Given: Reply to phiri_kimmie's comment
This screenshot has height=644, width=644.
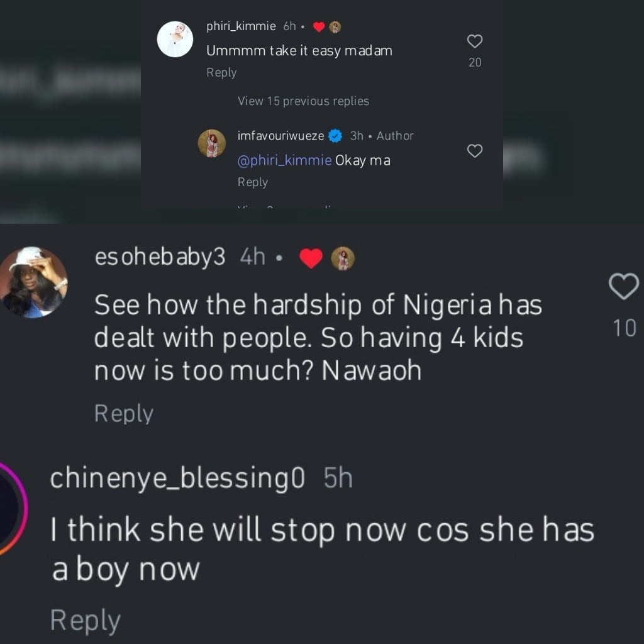Looking at the screenshot, I should [x=221, y=72].
